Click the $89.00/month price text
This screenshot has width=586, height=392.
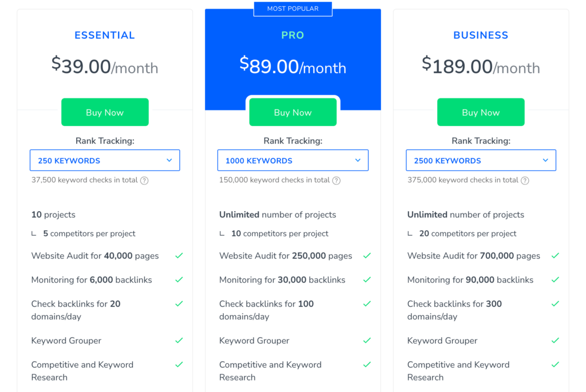click(x=293, y=65)
